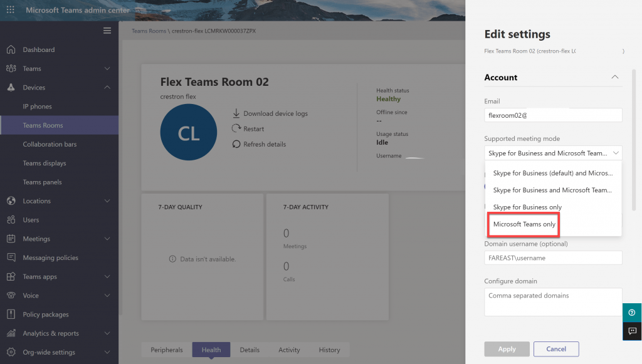642x364 pixels.
Task: Choose Microsoft Teams only option
Action: pyautogui.click(x=553, y=224)
